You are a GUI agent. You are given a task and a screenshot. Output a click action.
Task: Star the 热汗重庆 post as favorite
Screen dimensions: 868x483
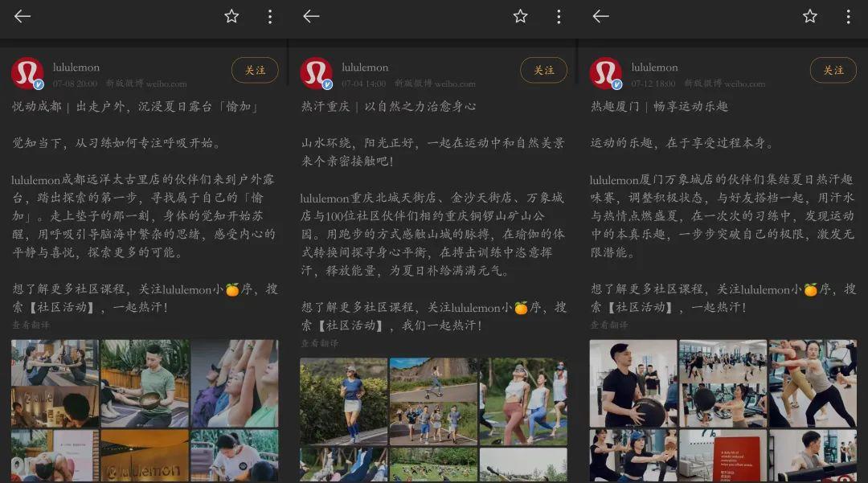(520, 16)
